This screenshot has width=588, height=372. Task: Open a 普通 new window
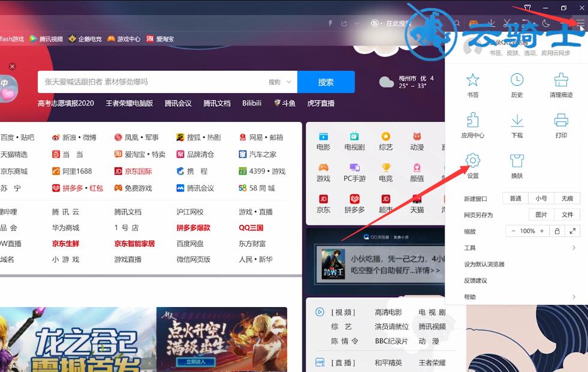(515, 199)
